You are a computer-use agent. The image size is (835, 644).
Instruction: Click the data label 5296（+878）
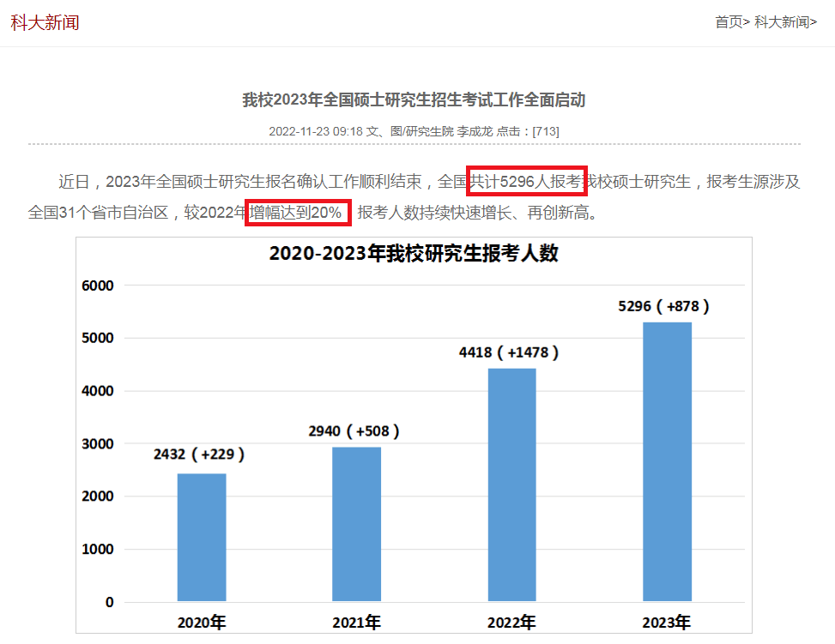click(x=667, y=304)
